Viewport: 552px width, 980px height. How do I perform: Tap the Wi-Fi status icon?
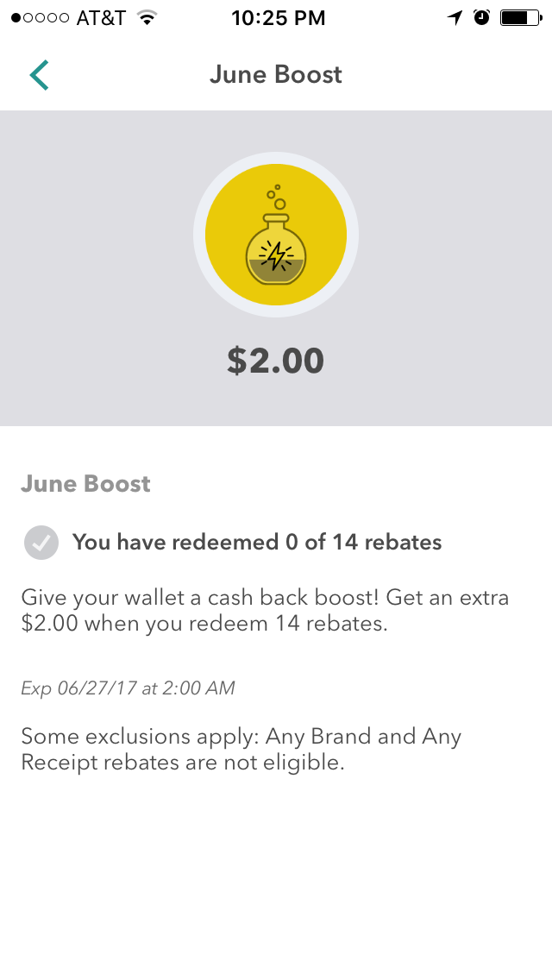click(147, 18)
